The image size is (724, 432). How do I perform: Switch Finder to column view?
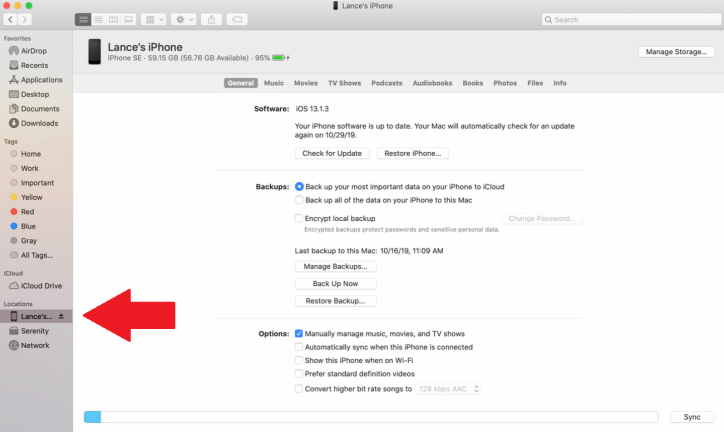[x=114, y=19]
